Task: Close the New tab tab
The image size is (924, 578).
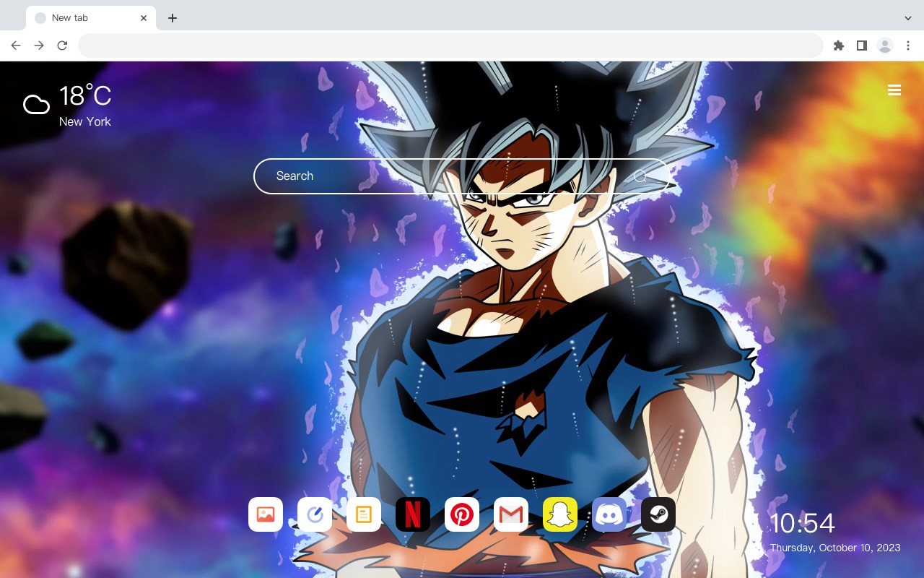Action: click(x=144, y=18)
